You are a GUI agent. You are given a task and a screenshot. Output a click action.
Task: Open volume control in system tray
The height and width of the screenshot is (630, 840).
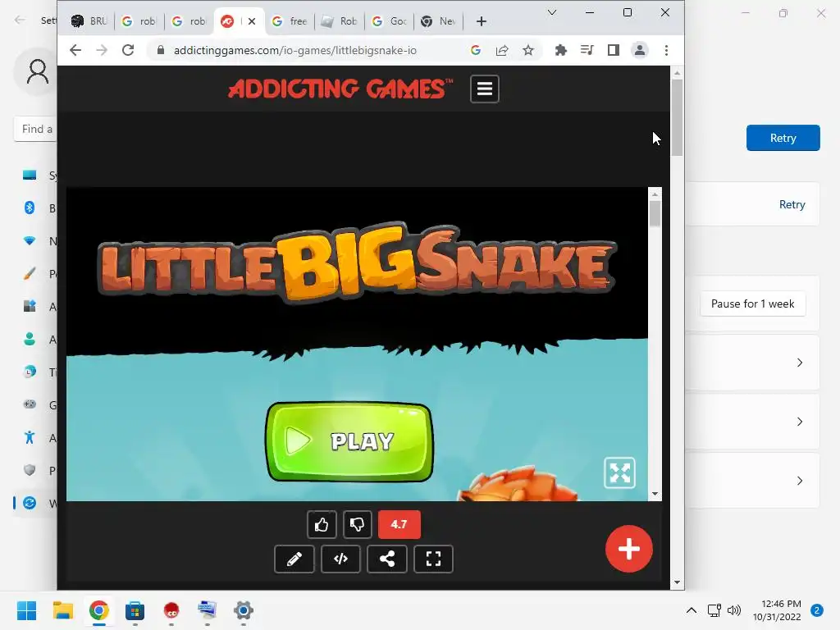tap(734, 610)
